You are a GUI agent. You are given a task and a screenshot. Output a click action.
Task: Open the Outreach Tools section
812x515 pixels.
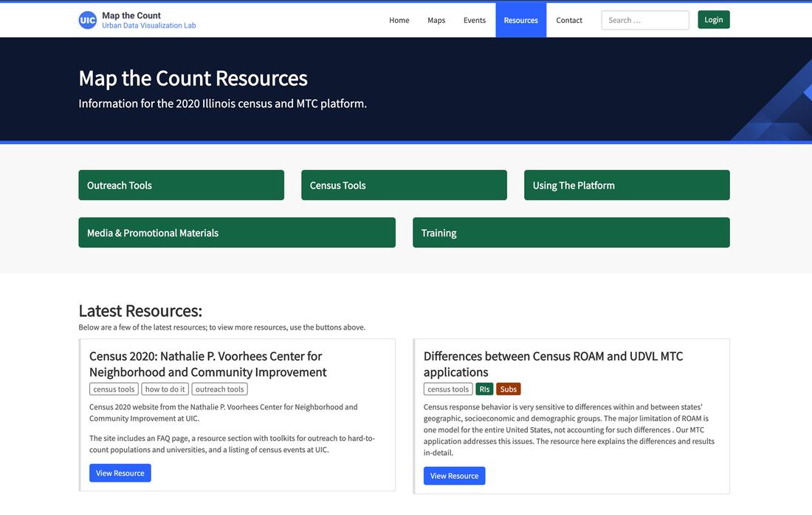(x=181, y=185)
